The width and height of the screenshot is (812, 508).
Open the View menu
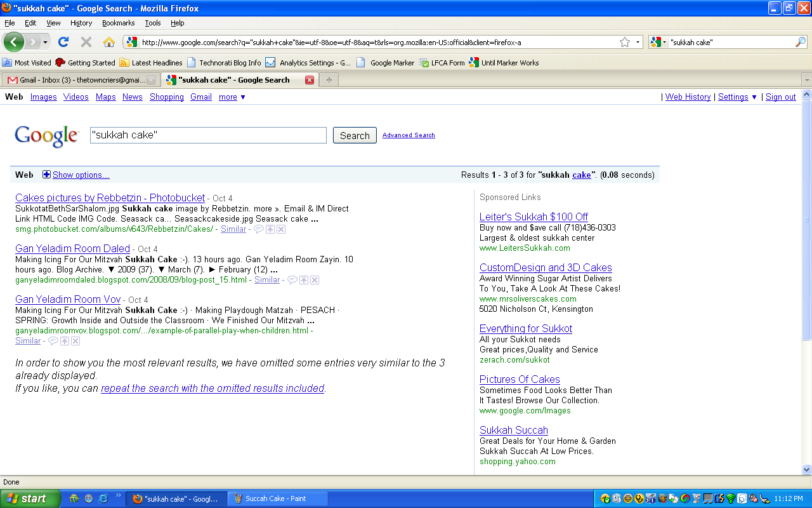[x=53, y=23]
